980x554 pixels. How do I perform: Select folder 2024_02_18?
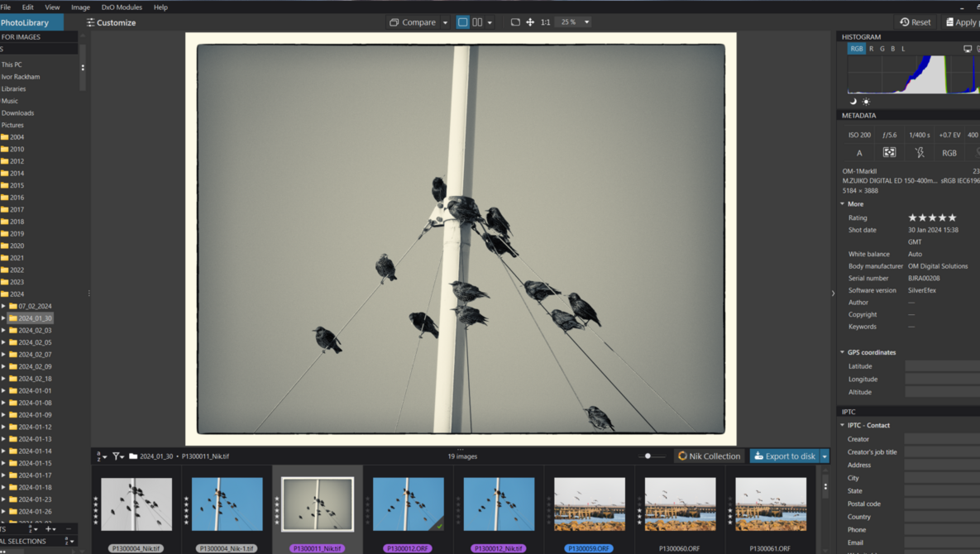[35, 379]
